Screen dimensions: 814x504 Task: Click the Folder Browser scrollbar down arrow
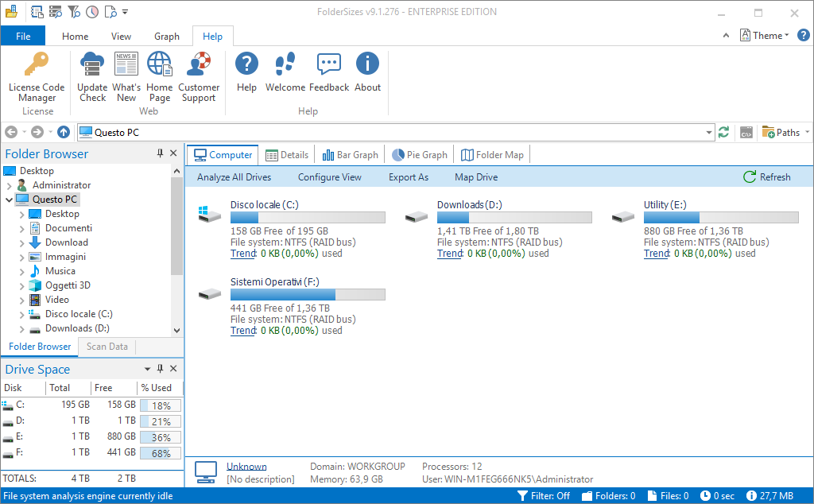[x=176, y=330]
